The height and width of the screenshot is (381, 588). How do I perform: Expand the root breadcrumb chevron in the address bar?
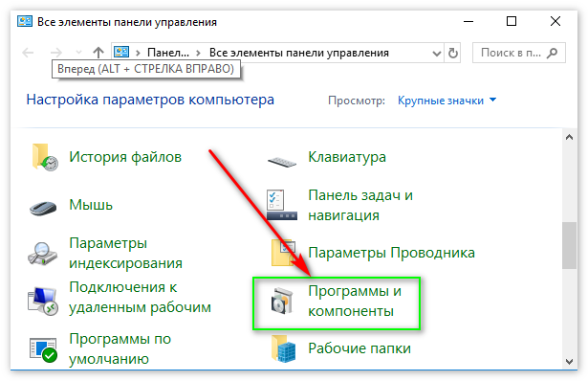[138, 53]
